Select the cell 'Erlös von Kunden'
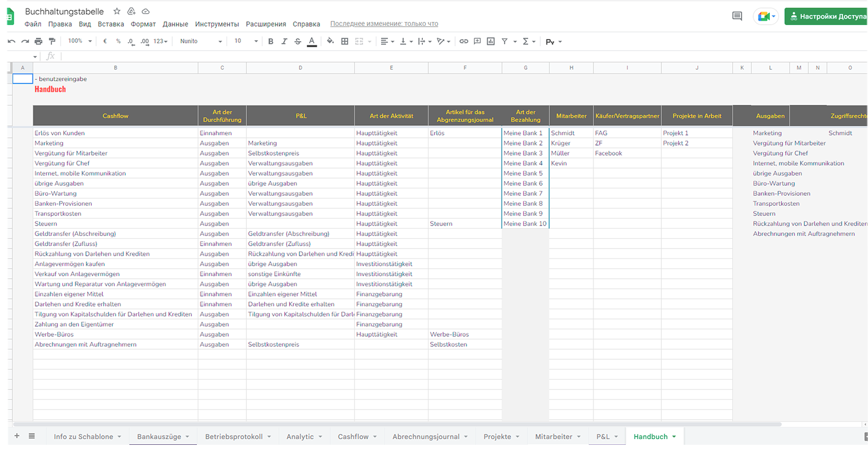The width and height of the screenshot is (868, 449). (x=115, y=133)
